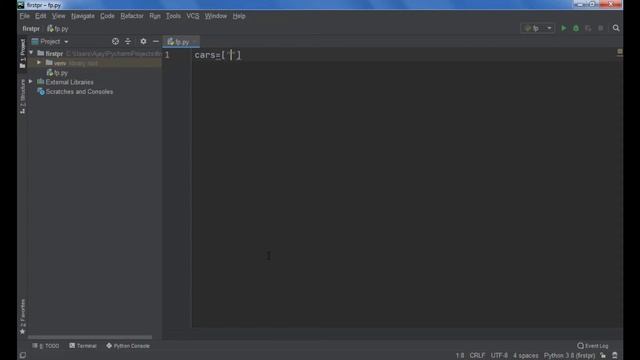Open the VCS menu
Image resolution: width=640 pixels, height=360 pixels.
point(193,16)
